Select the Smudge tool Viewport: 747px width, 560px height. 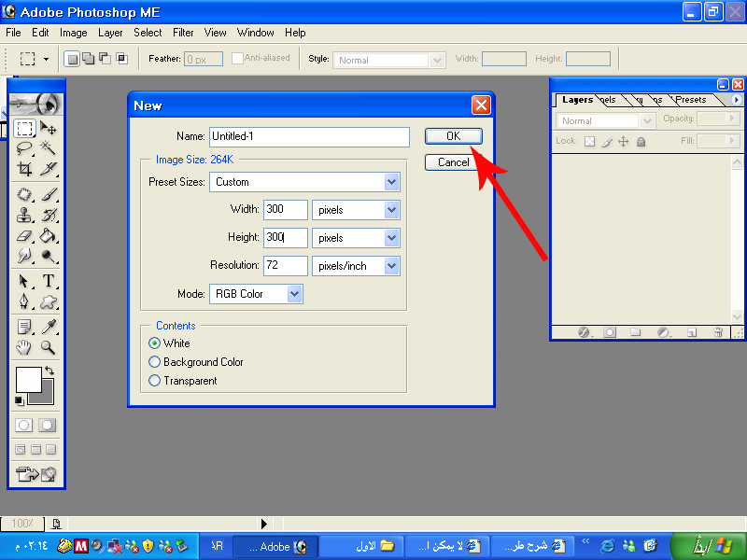pos(24,256)
